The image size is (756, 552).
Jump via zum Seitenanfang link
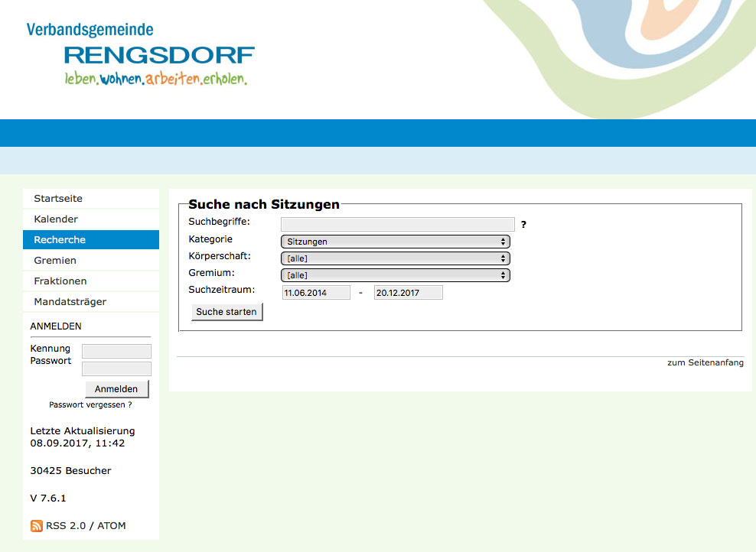705,363
